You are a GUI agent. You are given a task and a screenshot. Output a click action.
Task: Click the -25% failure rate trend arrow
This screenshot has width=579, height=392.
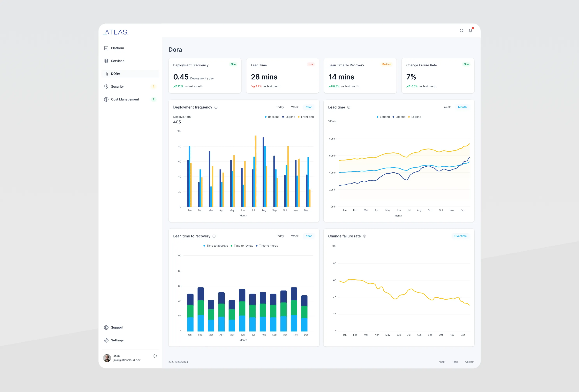(408, 86)
